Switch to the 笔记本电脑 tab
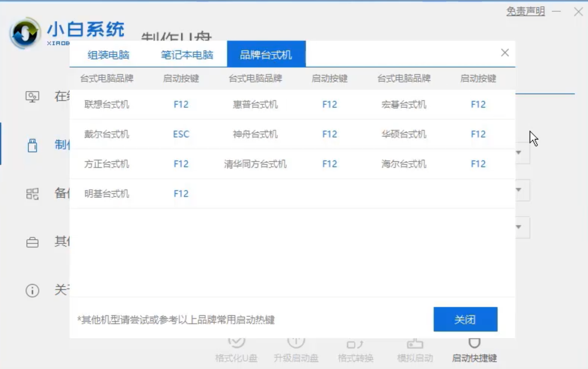The image size is (588, 369). click(x=187, y=55)
